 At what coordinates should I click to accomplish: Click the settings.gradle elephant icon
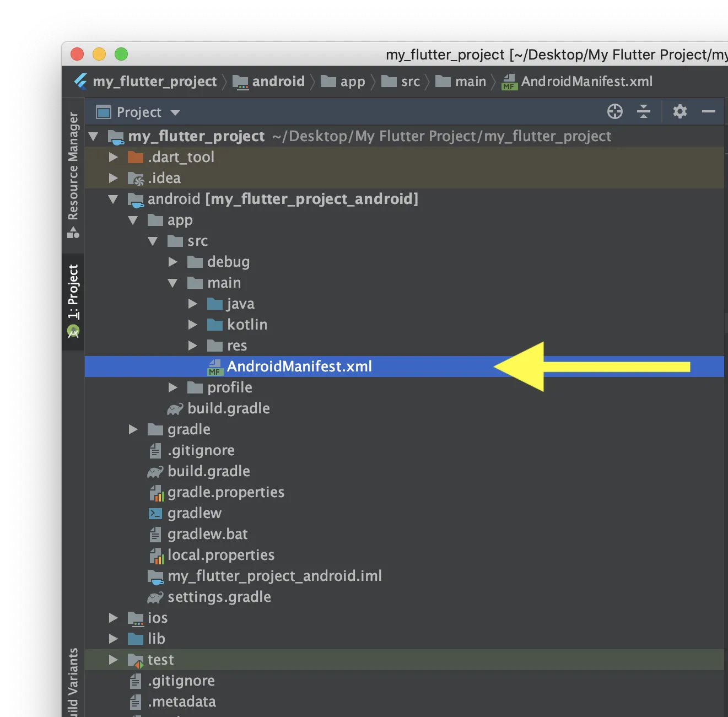coord(155,597)
